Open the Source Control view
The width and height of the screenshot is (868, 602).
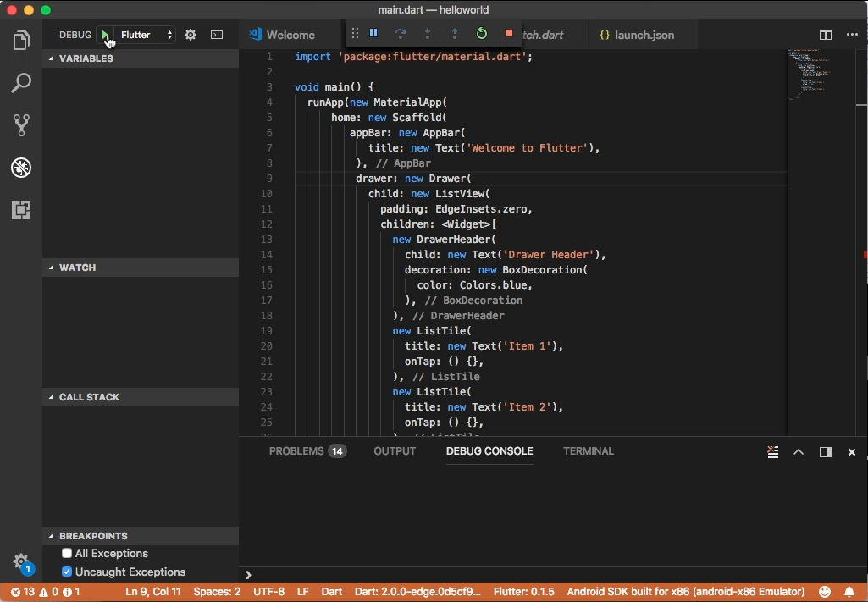[21, 125]
